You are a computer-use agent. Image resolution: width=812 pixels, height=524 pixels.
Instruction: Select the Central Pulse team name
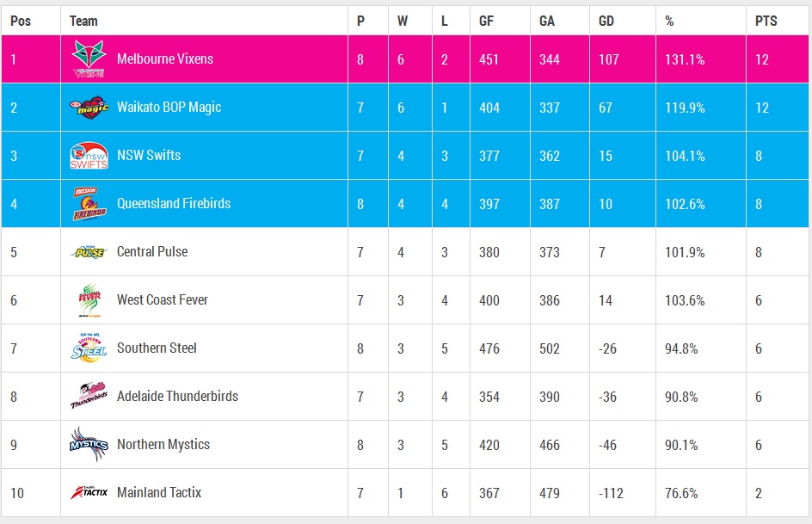click(x=152, y=252)
